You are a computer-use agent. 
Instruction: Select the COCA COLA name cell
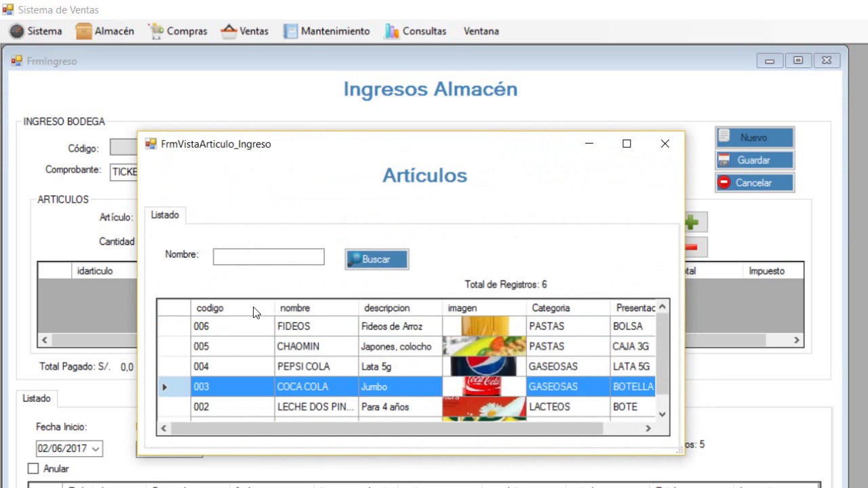[316, 386]
